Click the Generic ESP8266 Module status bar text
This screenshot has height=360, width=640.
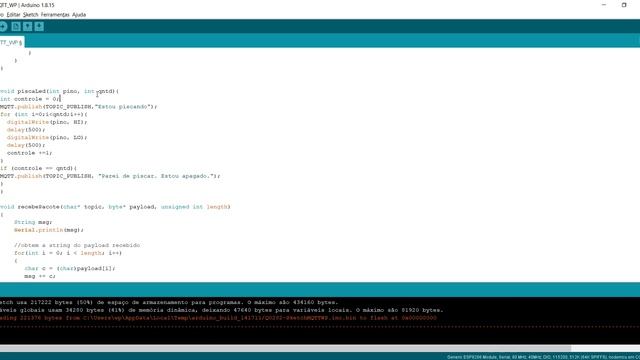pos(543,357)
